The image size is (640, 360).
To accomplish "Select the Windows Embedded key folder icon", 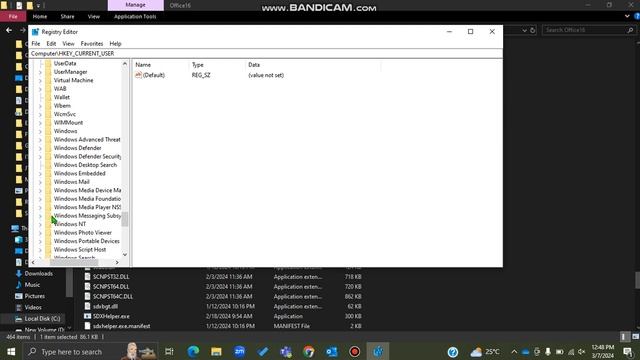I will (x=48, y=173).
